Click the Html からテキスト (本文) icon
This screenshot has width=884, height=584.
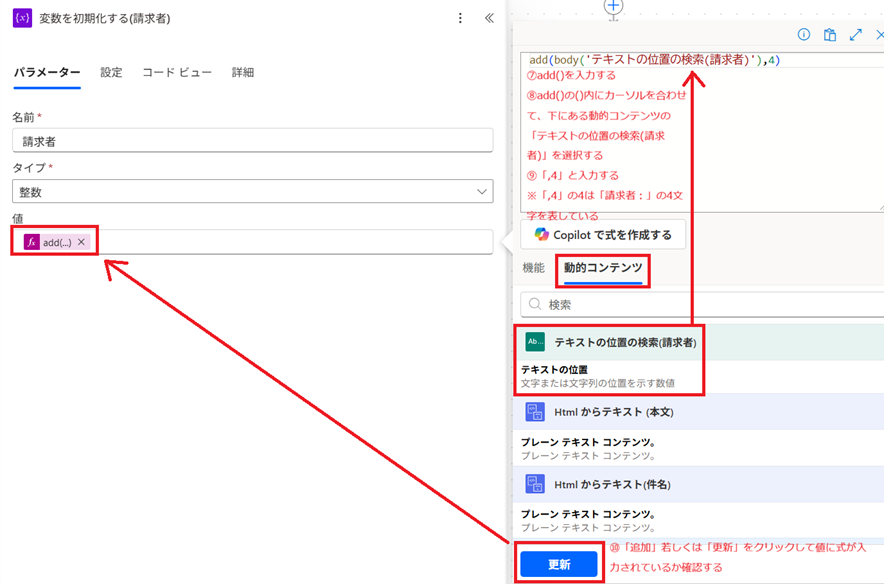pos(535,412)
